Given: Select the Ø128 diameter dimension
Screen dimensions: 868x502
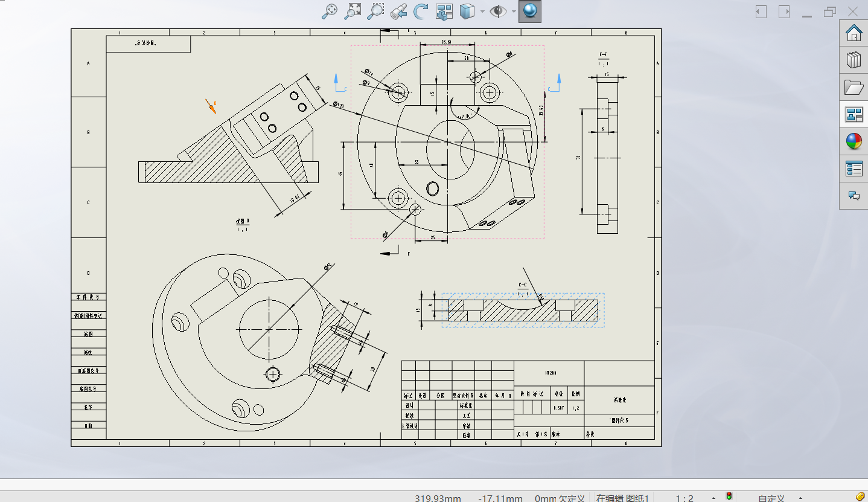Looking at the screenshot, I should click(338, 105).
